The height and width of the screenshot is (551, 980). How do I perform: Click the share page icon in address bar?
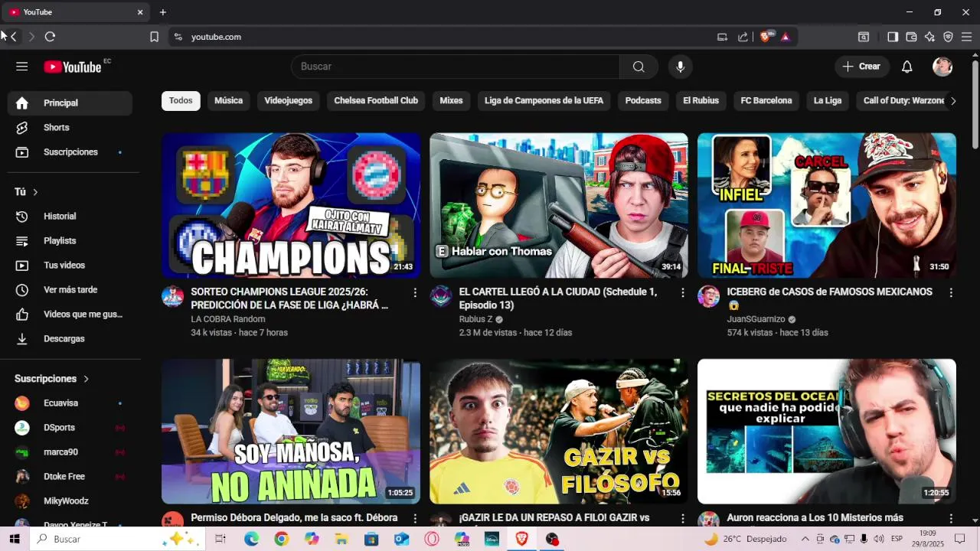point(743,37)
